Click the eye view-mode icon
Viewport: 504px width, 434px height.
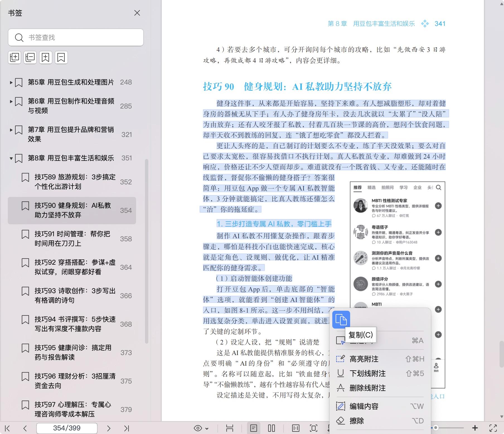point(198,428)
